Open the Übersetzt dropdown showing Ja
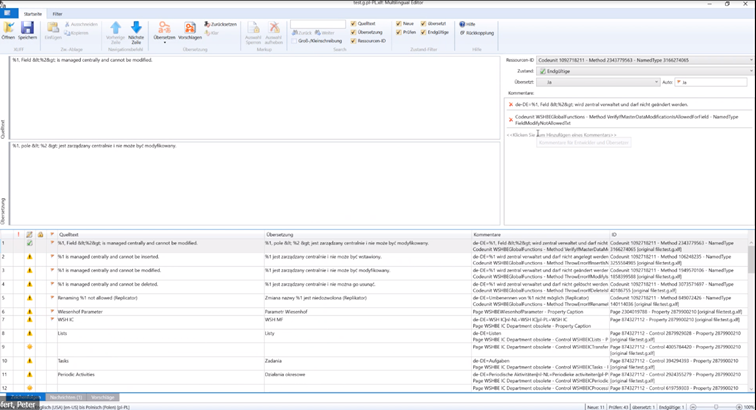756x410 pixels. (x=598, y=82)
